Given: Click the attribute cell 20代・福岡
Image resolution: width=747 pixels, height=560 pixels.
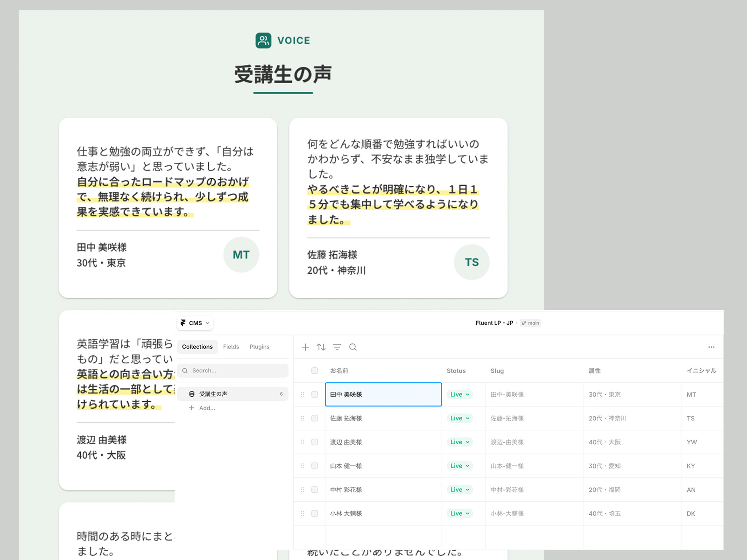Looking at the screenshot, I should (x=633, y=490).
